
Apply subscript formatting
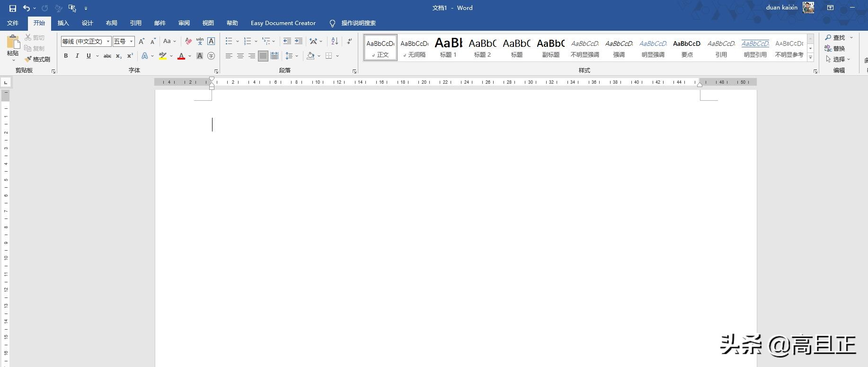(119, 56)
